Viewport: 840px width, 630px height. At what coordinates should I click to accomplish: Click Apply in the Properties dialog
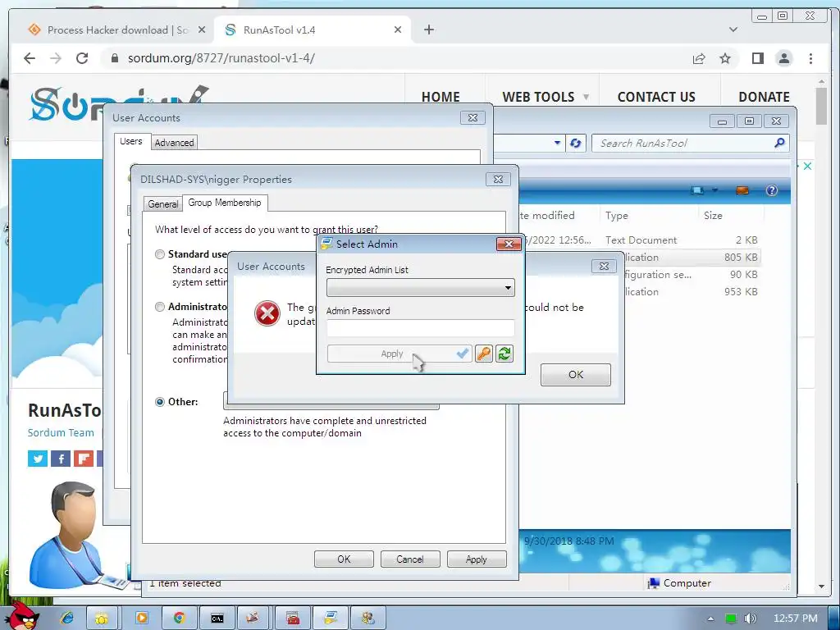click(477, 559)
